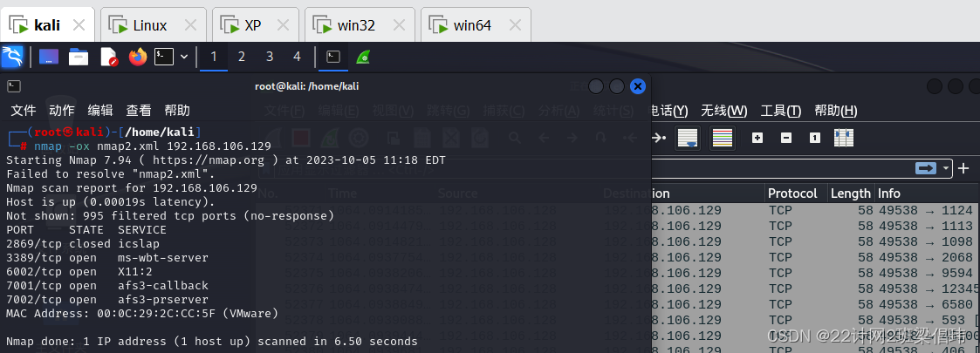This screenshot has height=353, width=980.
Task: Close the Linux VM tab
Action: point(190,25)
